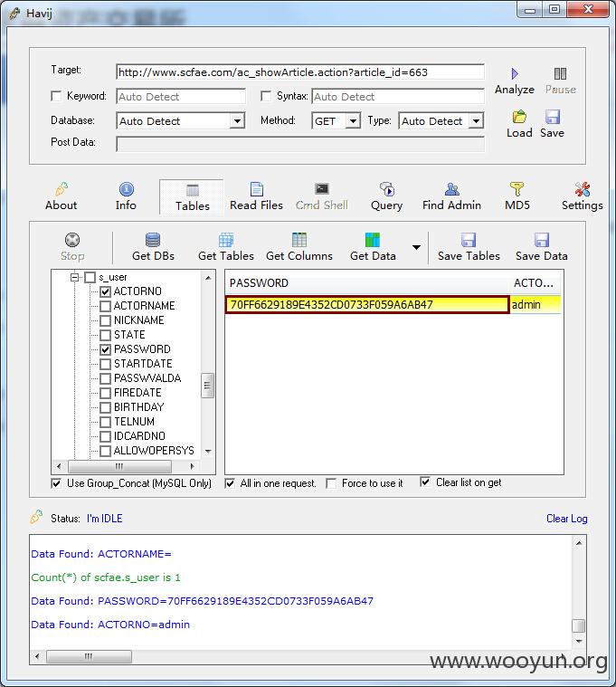Select the Tables tab
Screen dimensions: 616x687
coord(192,197)
